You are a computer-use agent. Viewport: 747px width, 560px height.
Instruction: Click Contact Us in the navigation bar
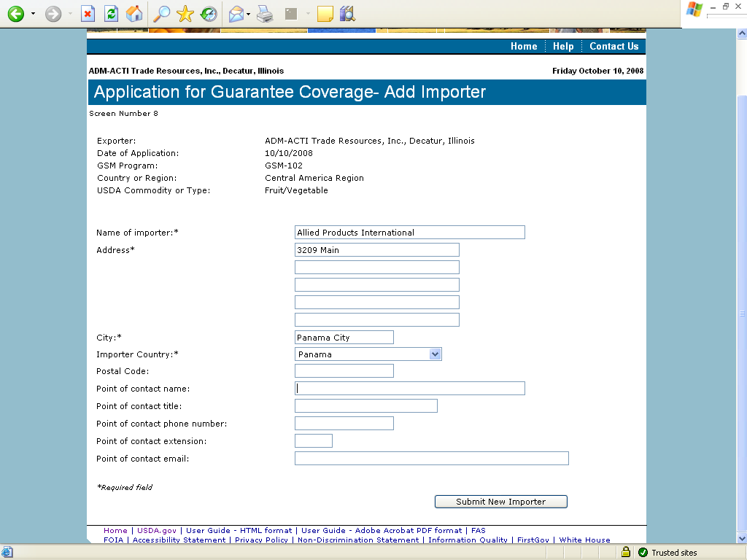pyautogui.click(x=614, y=46)
